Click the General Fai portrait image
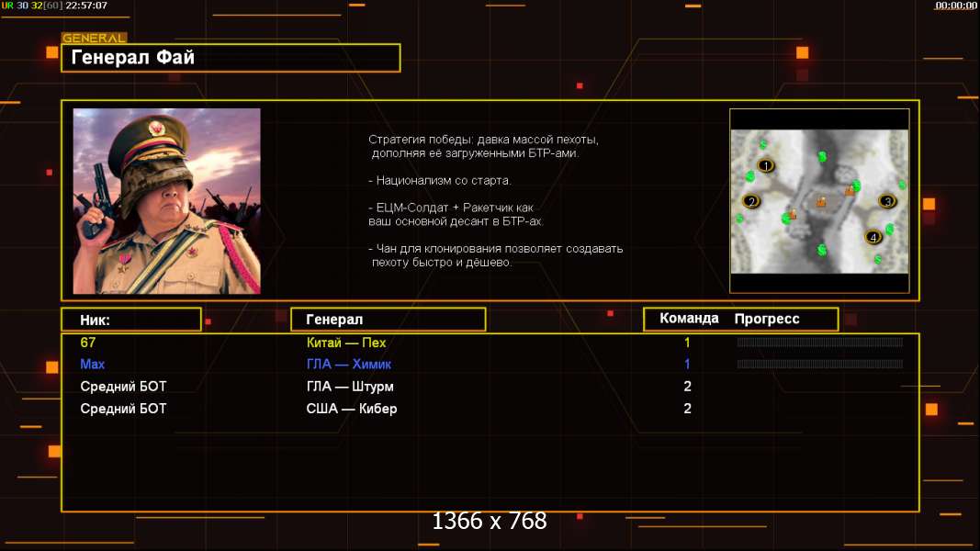The width and height of the screenshot is (980, 551). tap(167, 201)
